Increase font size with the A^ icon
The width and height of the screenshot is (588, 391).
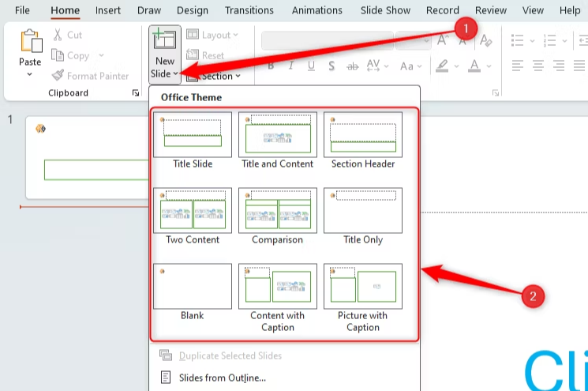tap(443, 39)
